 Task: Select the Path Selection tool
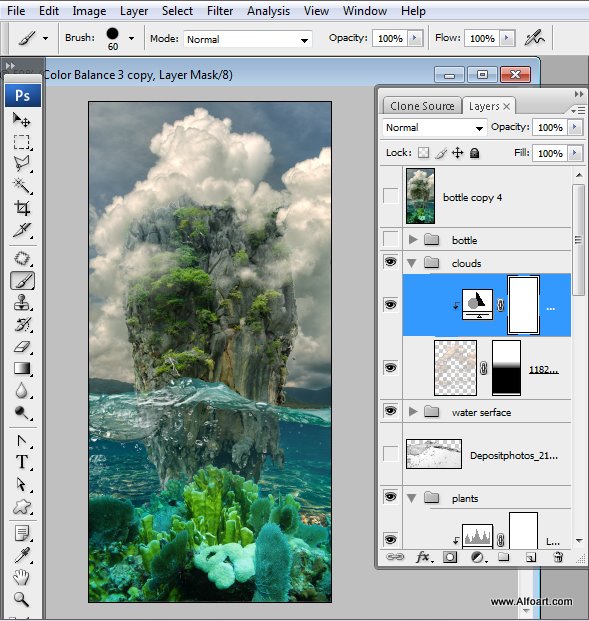(22, 484)
